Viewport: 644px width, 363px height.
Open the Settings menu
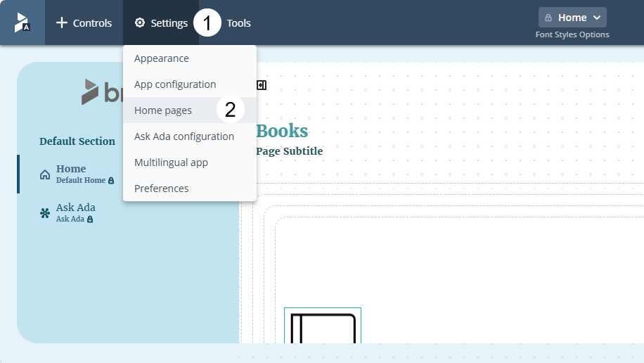[161, 23]
